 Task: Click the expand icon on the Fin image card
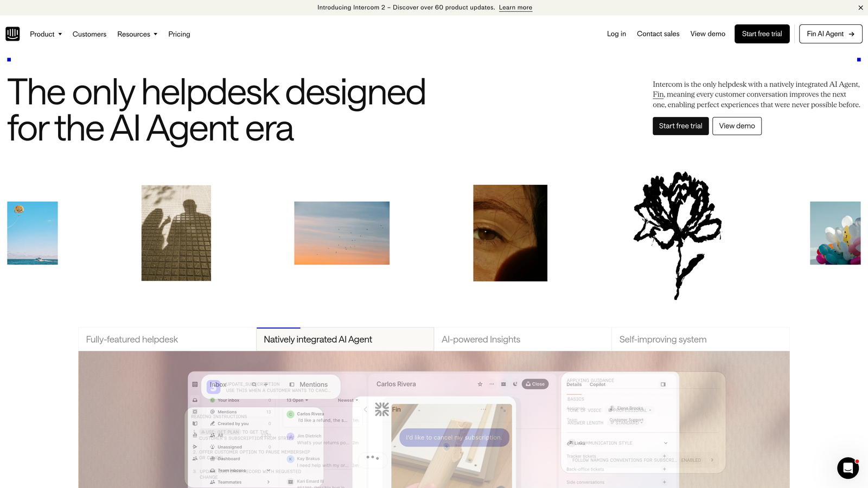coord(503,409)
